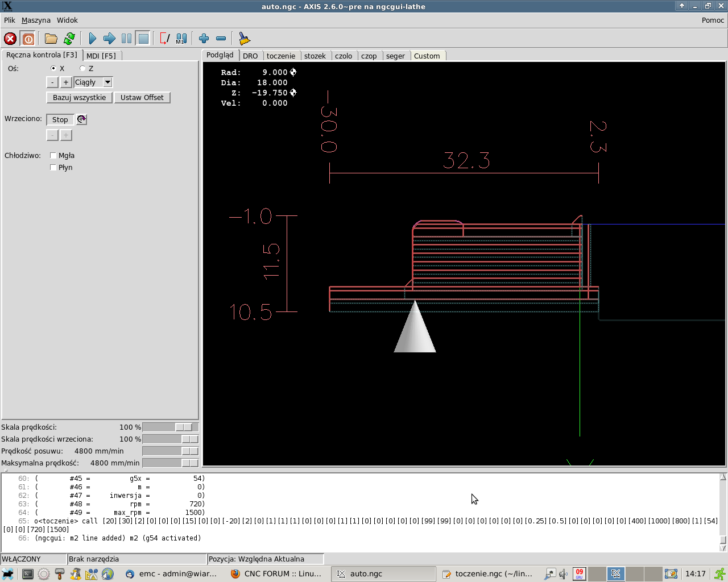Image resolution: width=728 pixels, height=582 pixels.
Task: Expand the Ciągły jog increment dropdown
Action: coord(107,82)
